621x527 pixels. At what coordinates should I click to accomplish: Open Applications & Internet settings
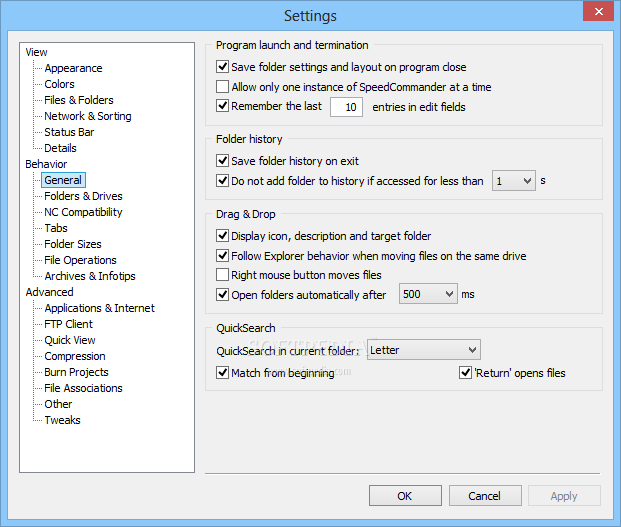(99, 308)
